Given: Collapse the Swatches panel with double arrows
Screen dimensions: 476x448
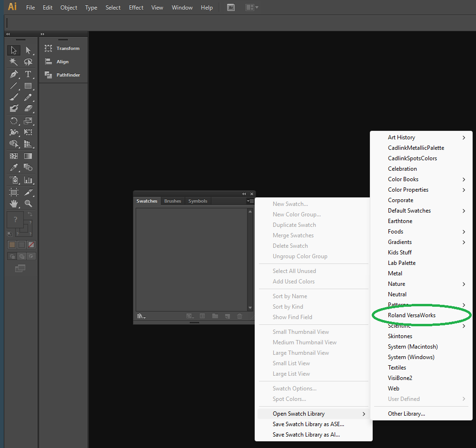Looking at the screenshot, I should pyautogui.click(x=244, y=194).
